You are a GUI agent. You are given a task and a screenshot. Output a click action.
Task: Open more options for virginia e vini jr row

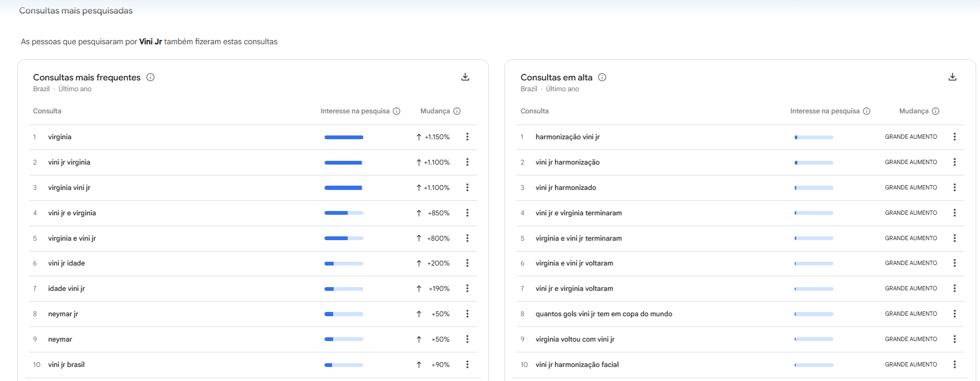(467, 238)
